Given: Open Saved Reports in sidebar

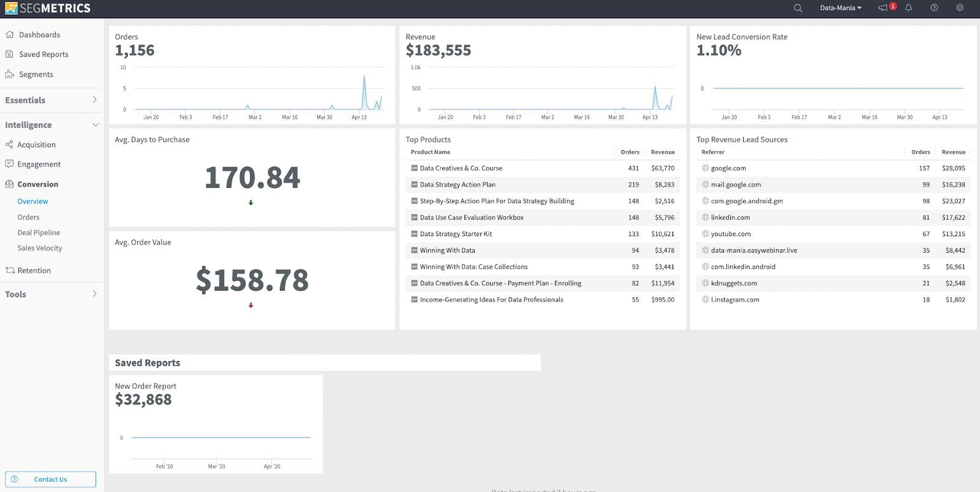Looking at the screenshot, I should coord(43,54).
